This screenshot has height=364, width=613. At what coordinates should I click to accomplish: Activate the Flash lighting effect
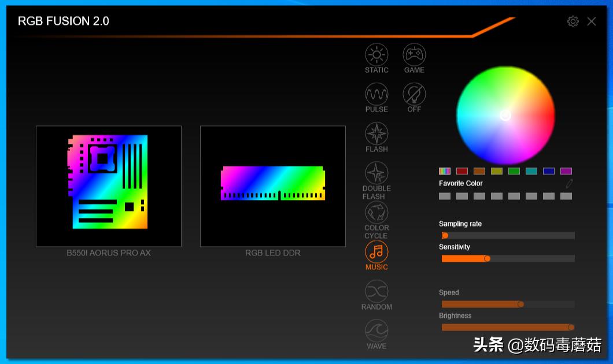(x=376, y=138)
